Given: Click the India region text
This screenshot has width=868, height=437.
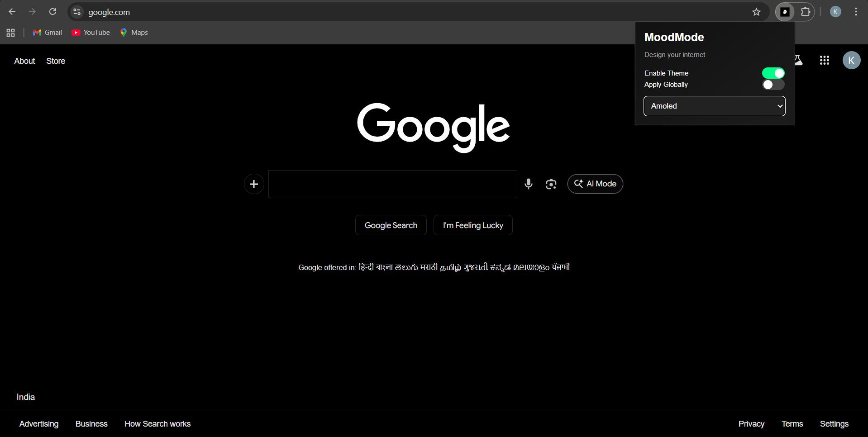Looking at the screenshot, I should (26, 397).
